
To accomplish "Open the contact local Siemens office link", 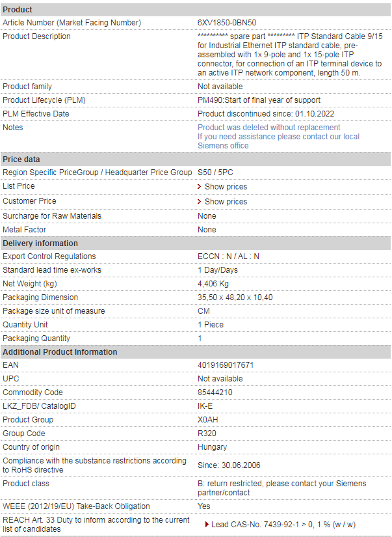I will (x=278, y=141).
